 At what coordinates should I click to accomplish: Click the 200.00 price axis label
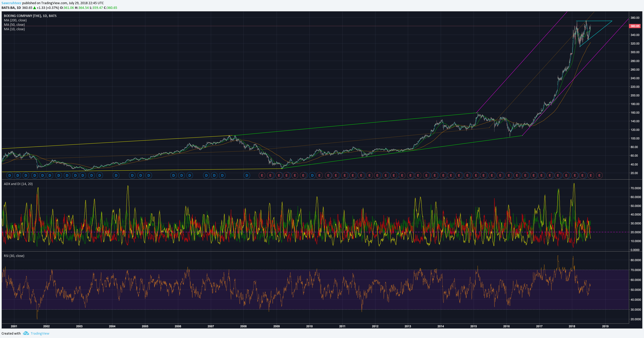pos(635,95)
